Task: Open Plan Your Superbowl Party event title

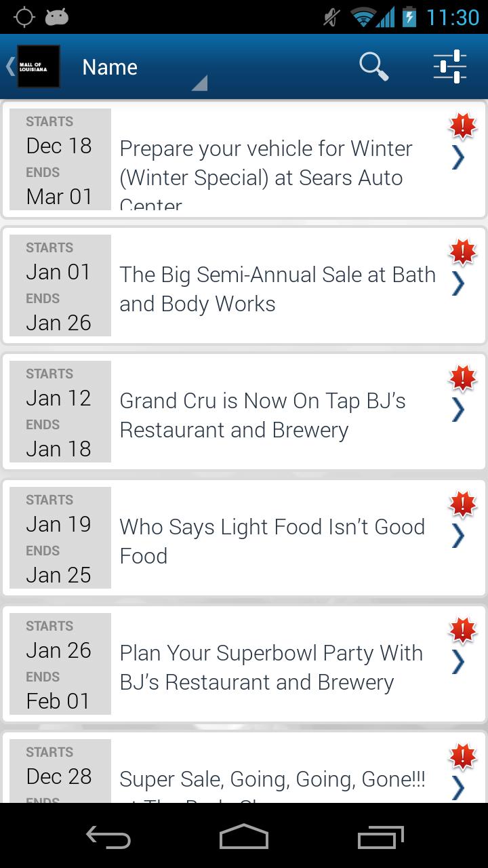Action: [271, 667]
